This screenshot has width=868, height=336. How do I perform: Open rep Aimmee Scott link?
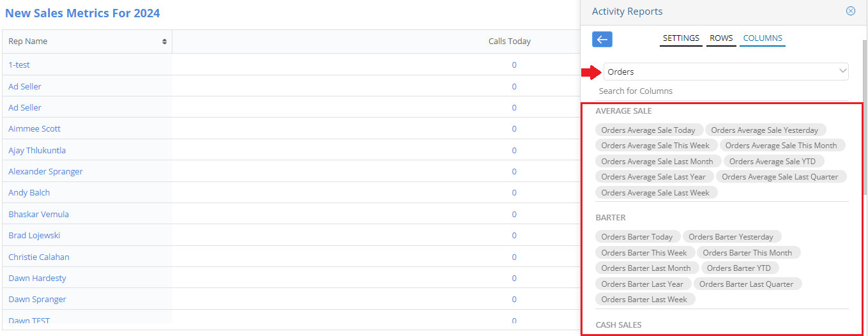[34, 129]
